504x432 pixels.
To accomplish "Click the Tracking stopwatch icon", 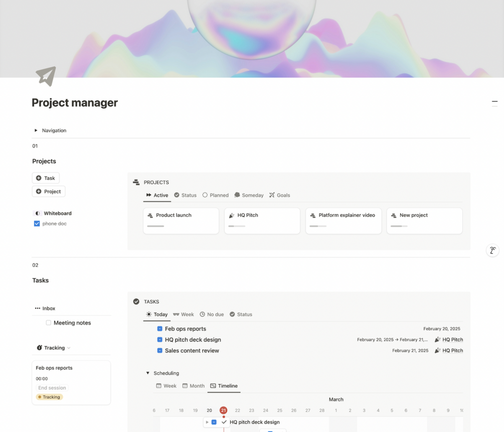I will pos(40,348).
